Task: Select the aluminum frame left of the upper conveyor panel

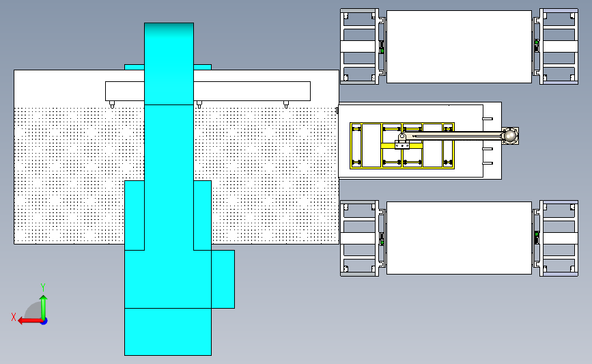Action: (x=359, y=46)
